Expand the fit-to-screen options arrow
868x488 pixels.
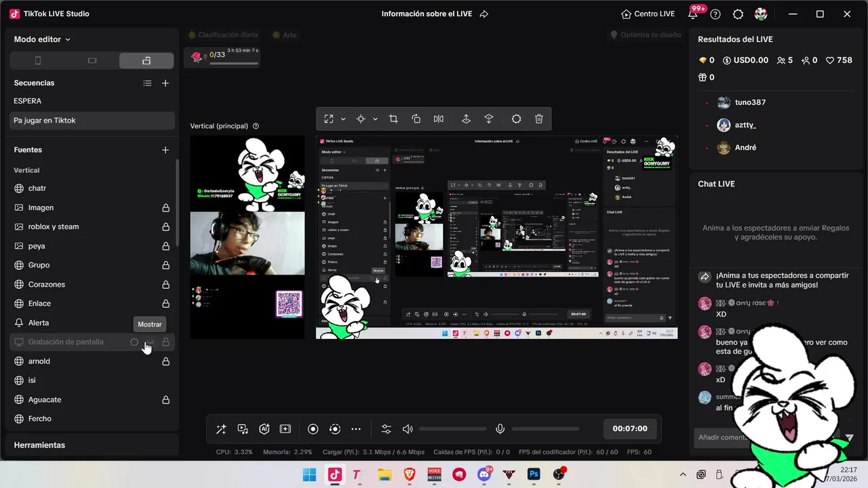coord(343,119)
